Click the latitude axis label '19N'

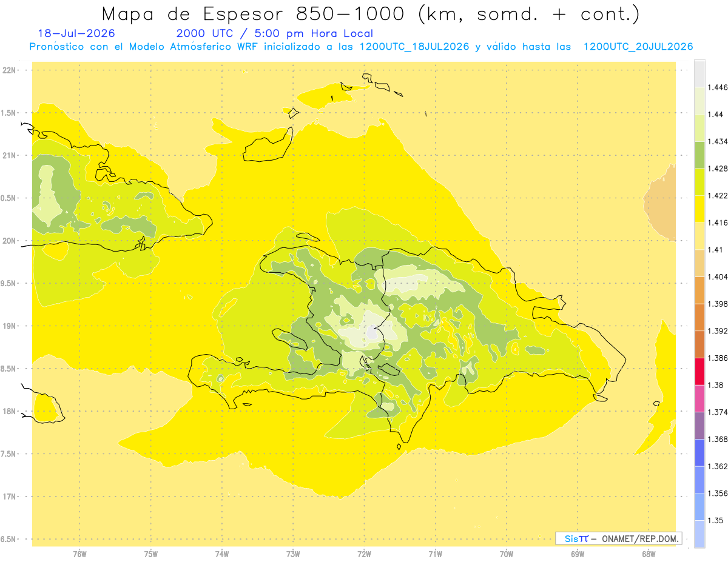(x=8, y=326)
